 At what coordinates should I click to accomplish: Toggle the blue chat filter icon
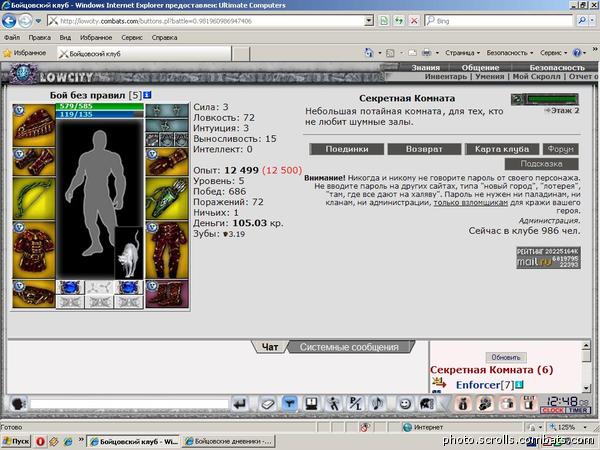coord(290,404)
